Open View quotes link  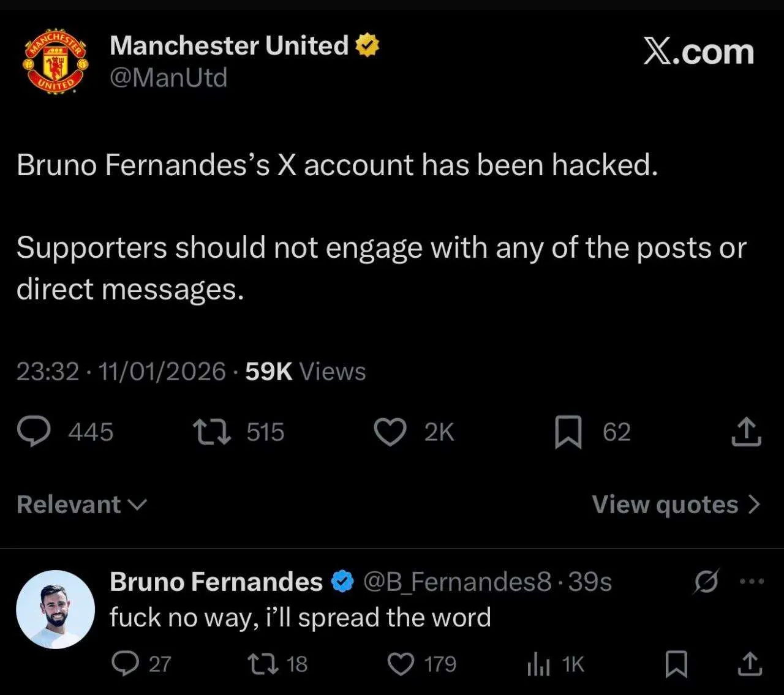tap(676, 505)
